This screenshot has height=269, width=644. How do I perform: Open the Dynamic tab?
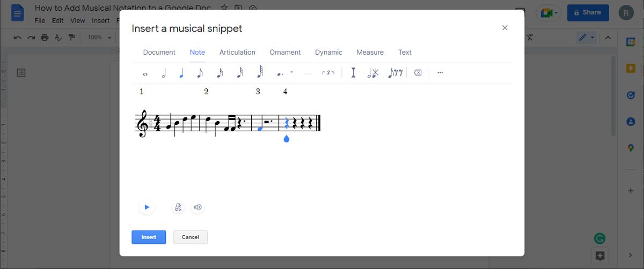tap(328, 53)
